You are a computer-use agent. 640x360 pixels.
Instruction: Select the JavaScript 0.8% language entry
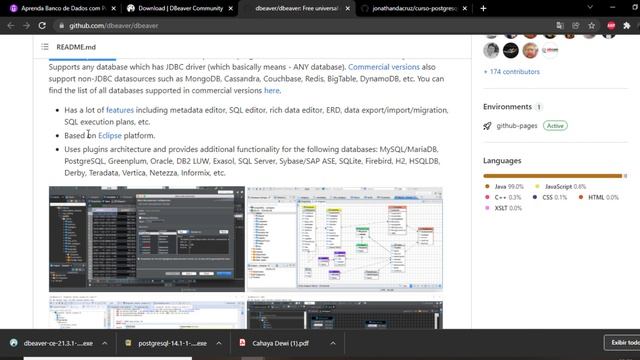click(x=560, y=187)
